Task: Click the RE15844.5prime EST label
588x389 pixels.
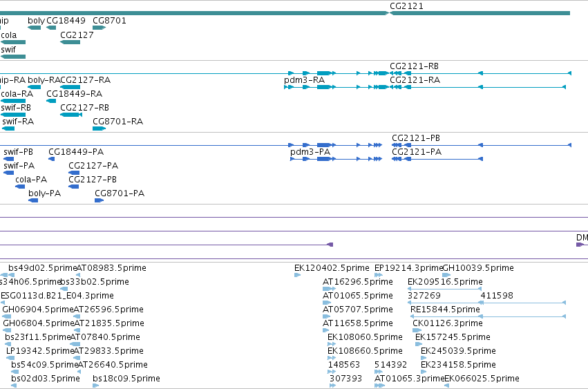Action: click(x=446, y=310)
